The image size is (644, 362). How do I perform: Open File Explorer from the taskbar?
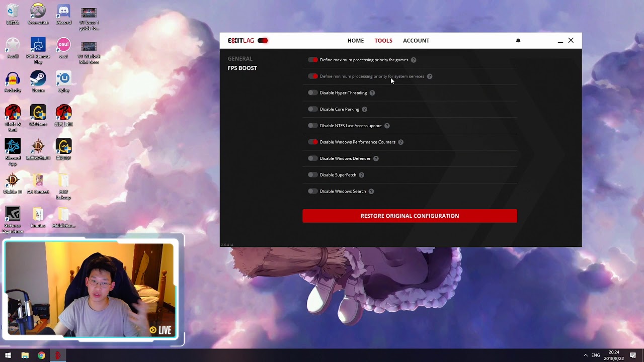click(x=25, y=355)
